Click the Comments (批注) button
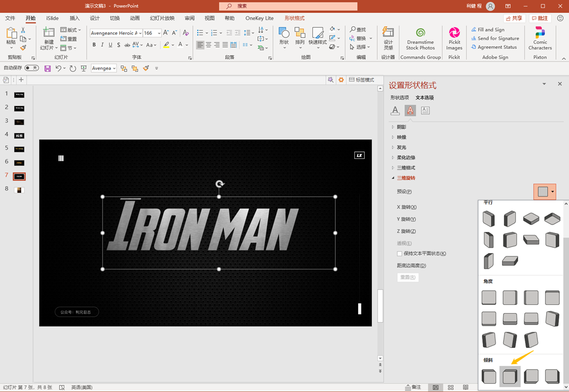This screenshot has height=392, width=569. (540, 18)
